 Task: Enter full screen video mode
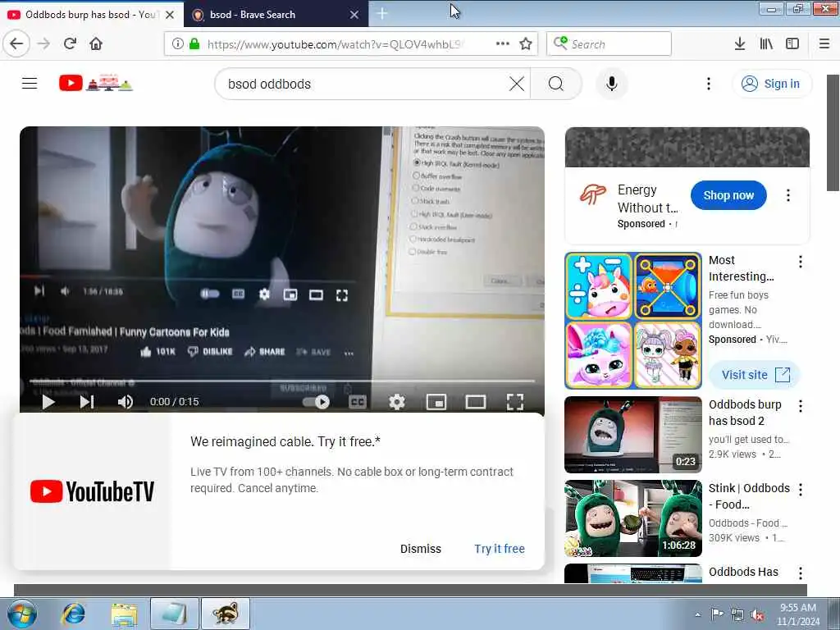[515, 402]
